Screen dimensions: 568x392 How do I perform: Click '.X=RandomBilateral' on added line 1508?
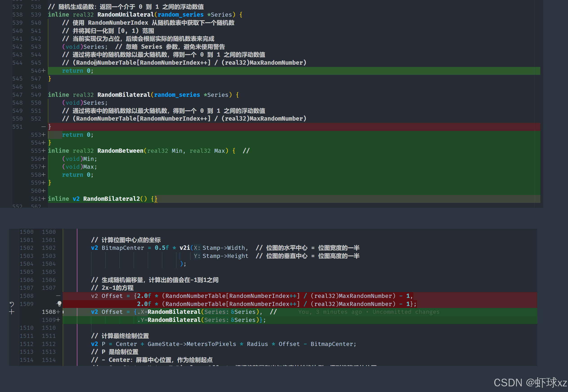(x=169, y=312)
